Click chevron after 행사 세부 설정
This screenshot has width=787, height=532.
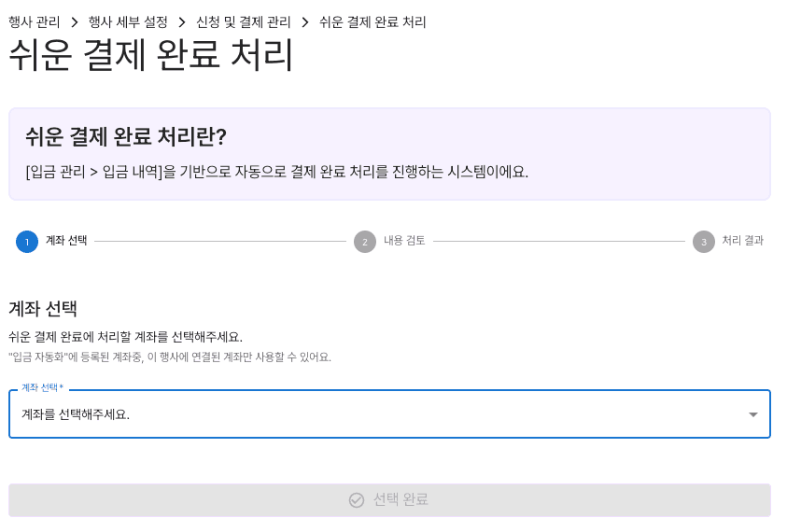click(182, 22)
